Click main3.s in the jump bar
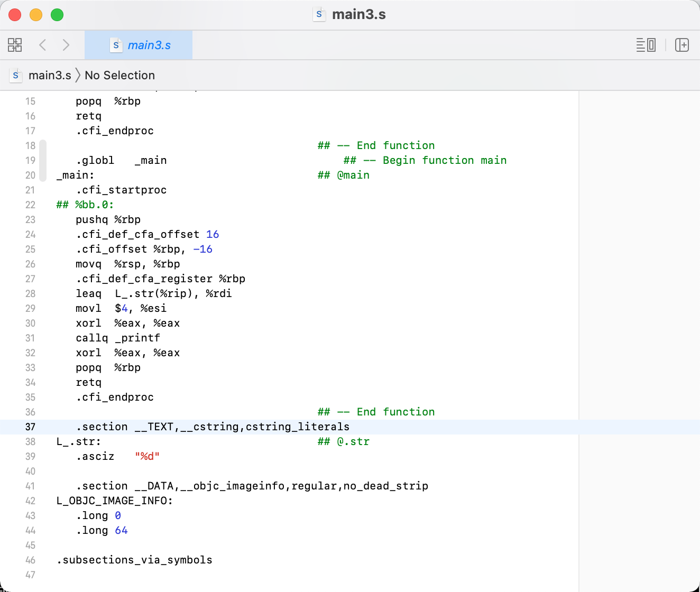The image size is (700, 592). coord(50,75)
